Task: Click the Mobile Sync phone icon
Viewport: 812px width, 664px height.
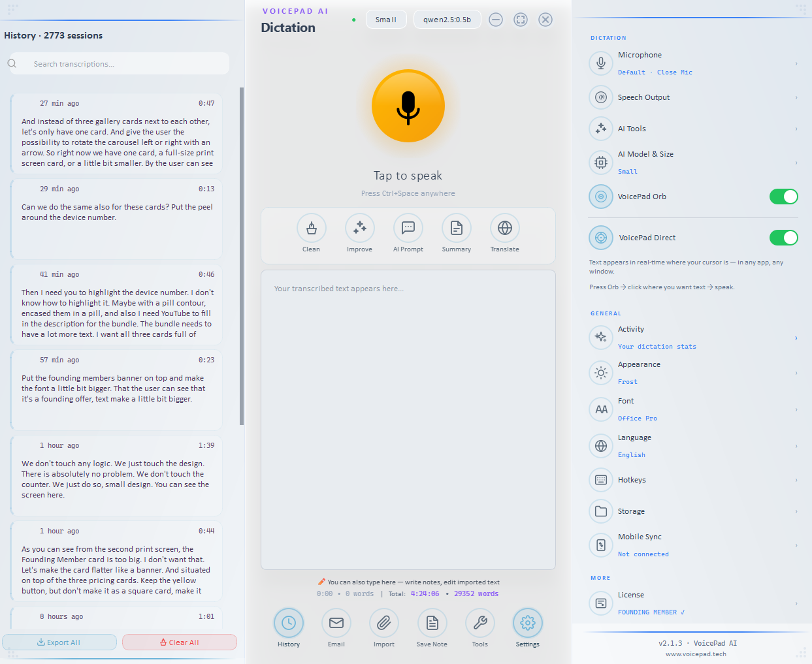Action: click(x=601, y=545)
